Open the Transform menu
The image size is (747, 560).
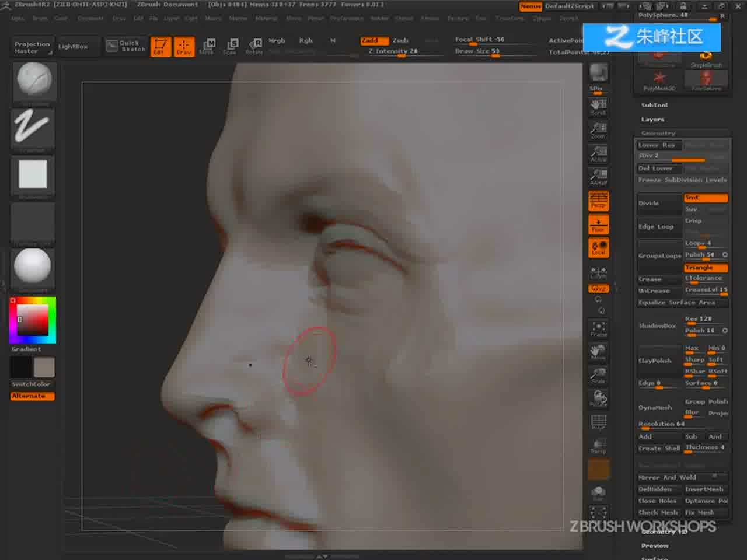pos(509,19)
